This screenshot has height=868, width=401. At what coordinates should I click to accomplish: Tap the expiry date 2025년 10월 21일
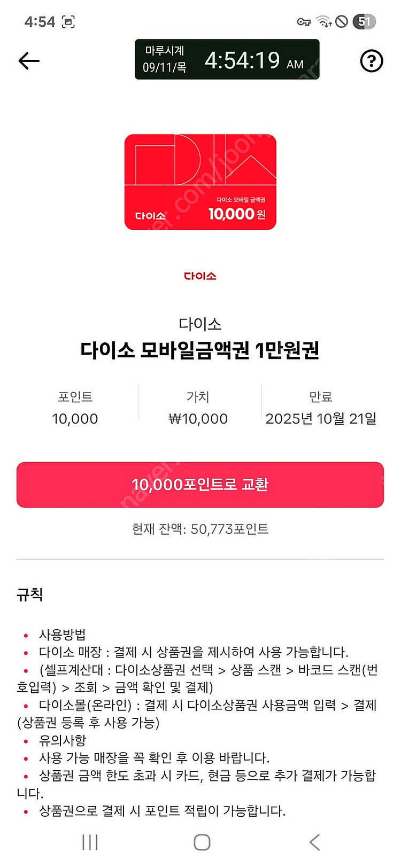[321, 419]
